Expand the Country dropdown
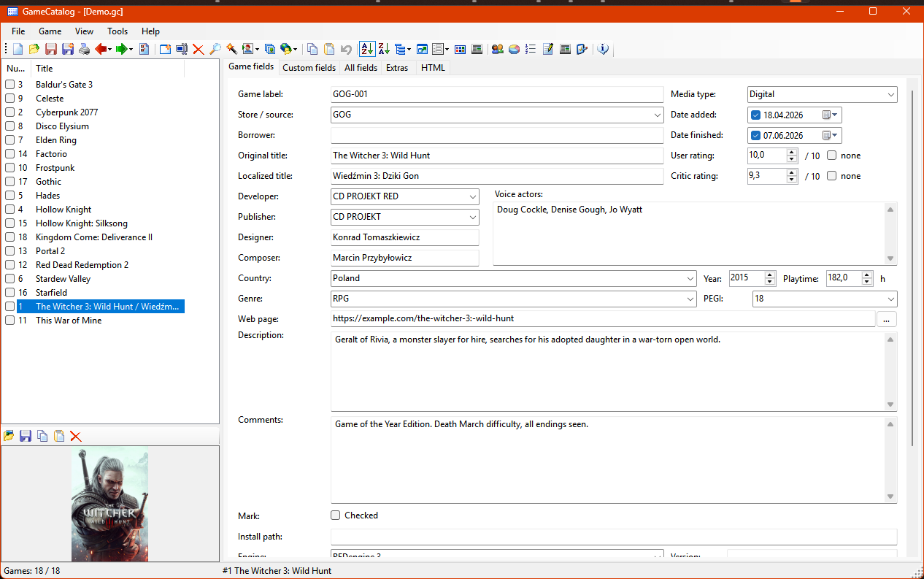 690,278
